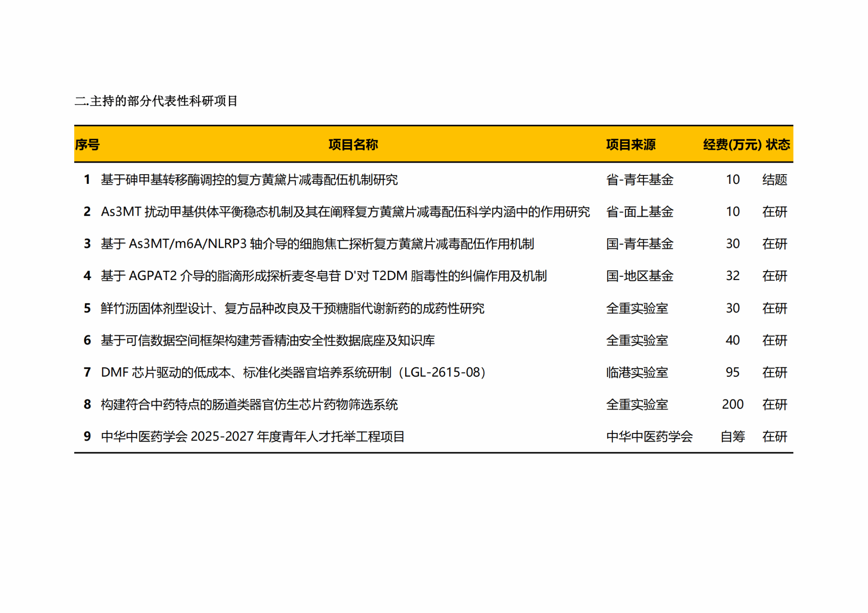868x613 pixels.
Task: Click the 临港实验室 source cell
Action: [637, 372]
